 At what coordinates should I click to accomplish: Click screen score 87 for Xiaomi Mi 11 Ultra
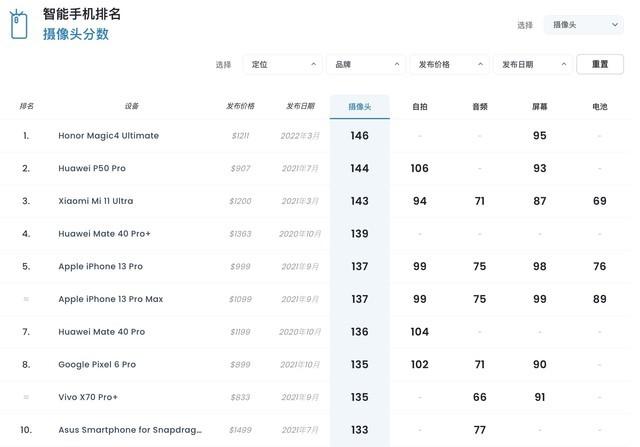pyautogui.click(x=540, y=201)
